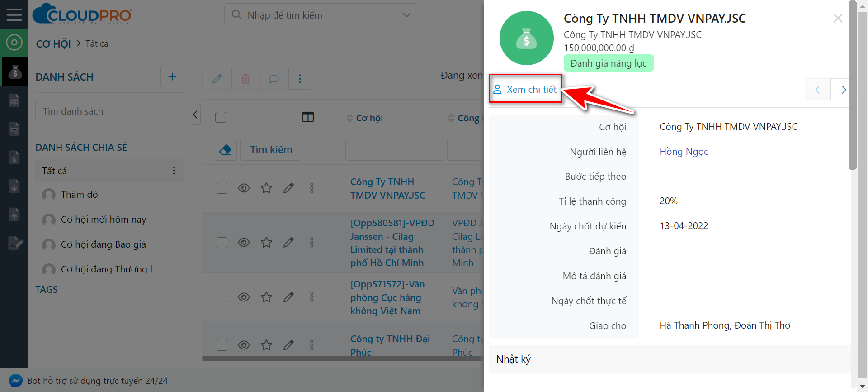Close the opportunity detail panel

(838, 18)
